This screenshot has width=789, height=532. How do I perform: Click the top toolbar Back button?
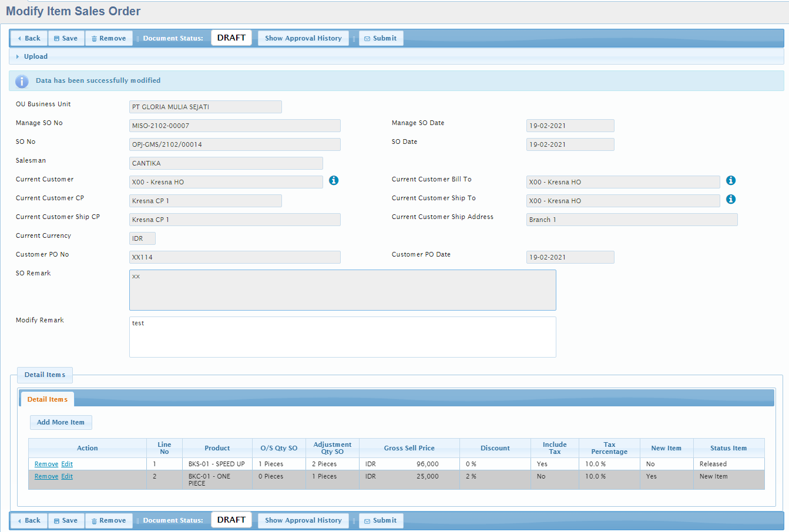(x=29, y=38)
